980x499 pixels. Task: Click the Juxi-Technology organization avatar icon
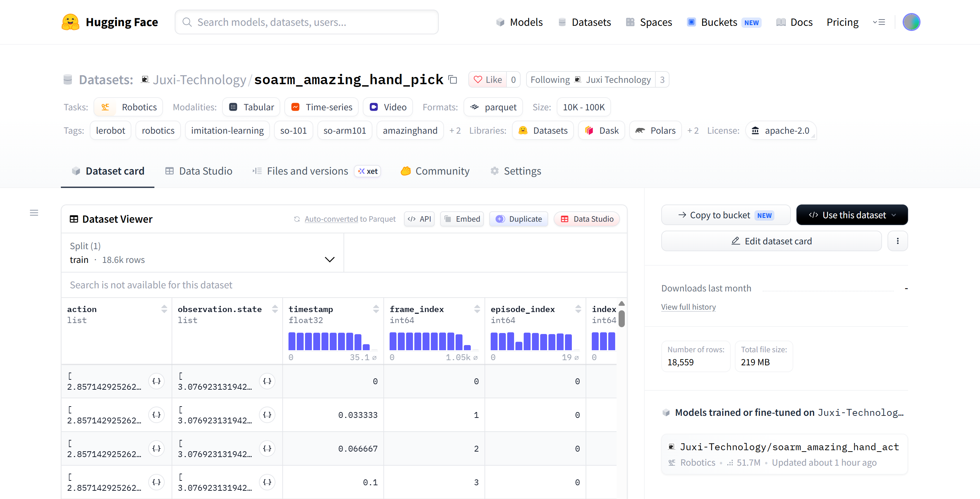[x=145, y=79]
